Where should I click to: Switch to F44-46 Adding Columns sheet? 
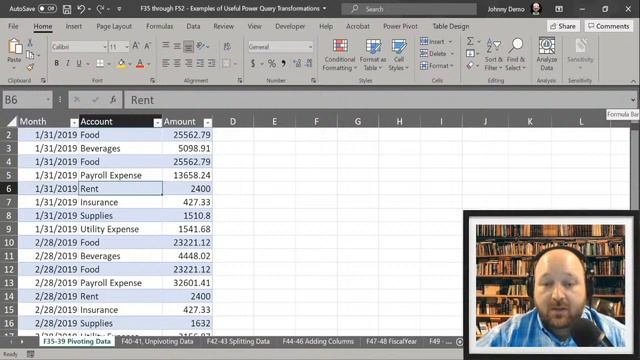pos(318,341)
